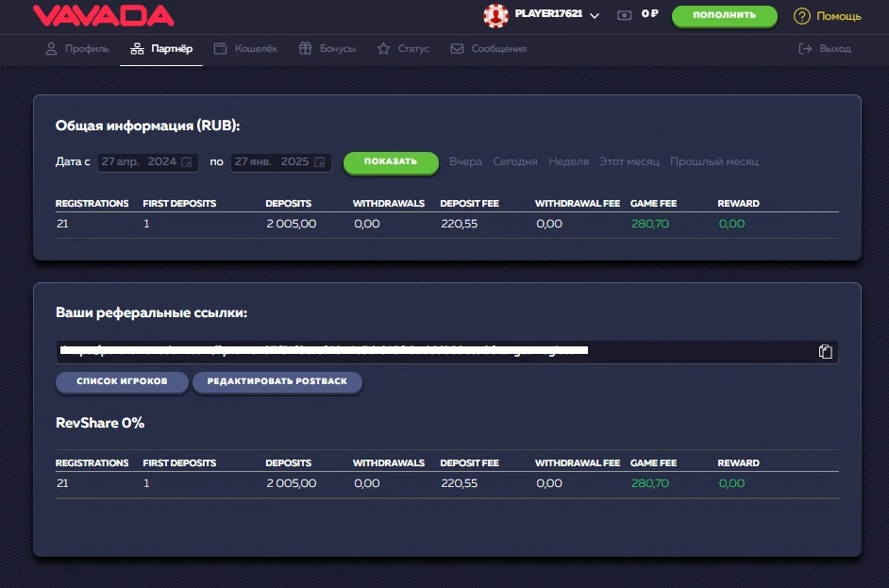Click the Редактировать Postback button

(277, 381)
